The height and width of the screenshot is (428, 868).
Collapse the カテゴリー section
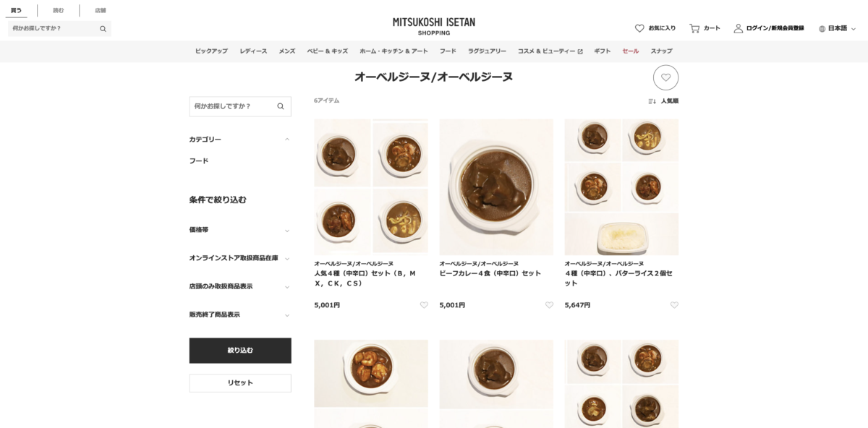pyautogui.click(x=240, y=140)
